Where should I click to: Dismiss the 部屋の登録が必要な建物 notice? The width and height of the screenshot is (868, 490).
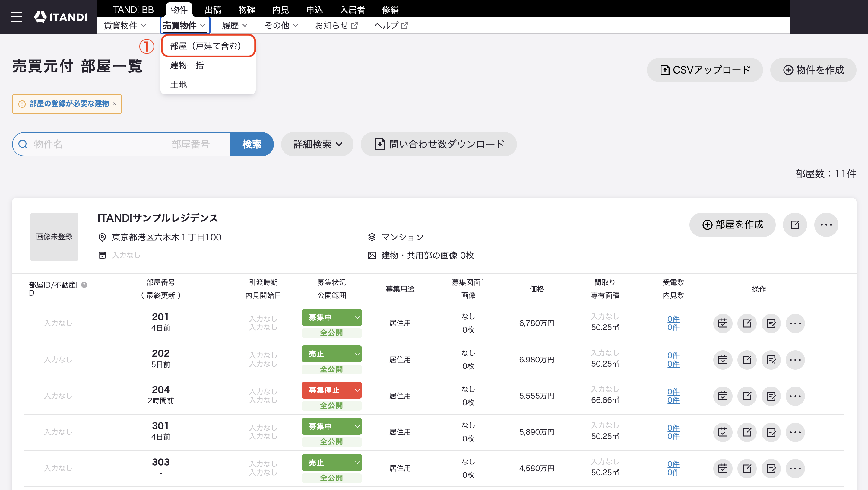tap(115, 104)
